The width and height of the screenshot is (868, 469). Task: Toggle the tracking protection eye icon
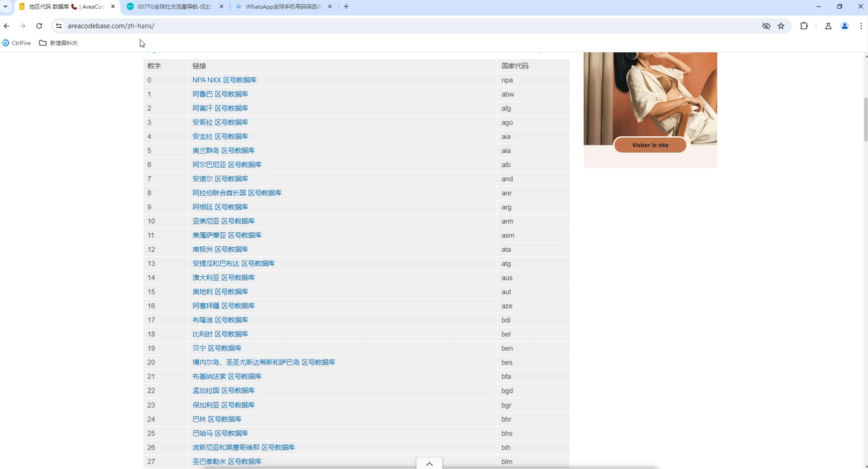pyautogui.click(x=766, y=26)
